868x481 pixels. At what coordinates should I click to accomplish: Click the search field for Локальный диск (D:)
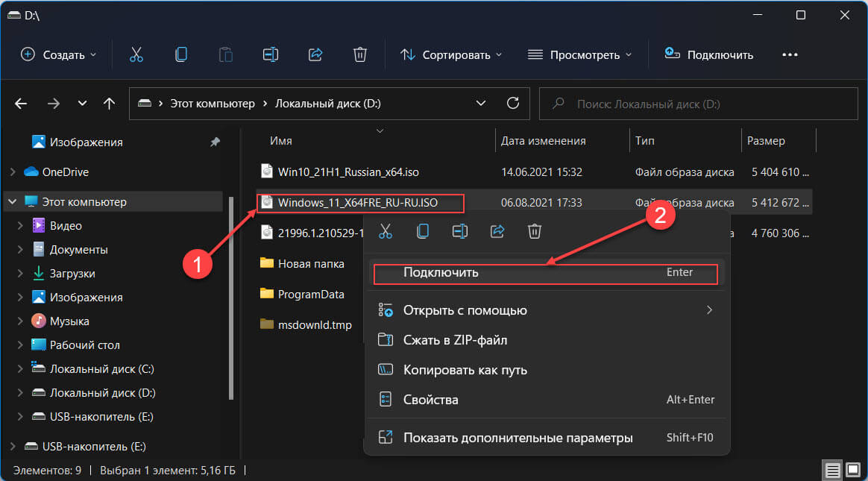(x=699, y=104)
